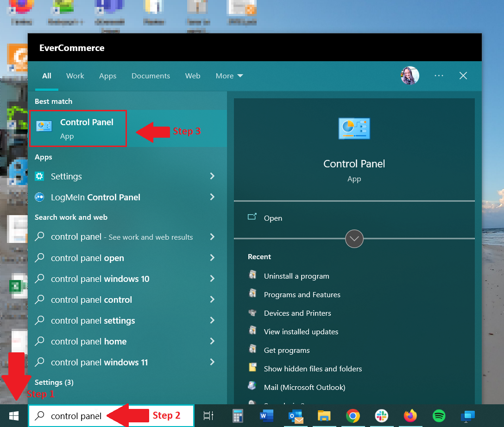Click the search box text field
The image size is (504, 427).
coord(111,416)
